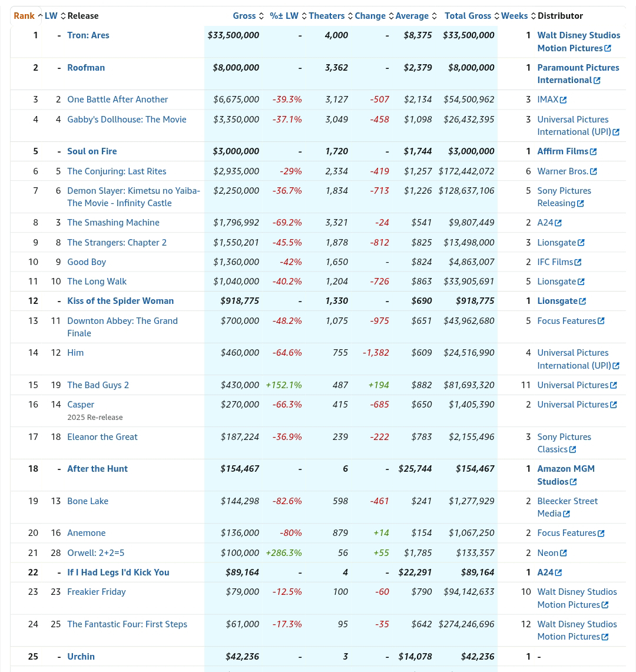
Task: Sort by LW column header
Action: pos(51,16)
